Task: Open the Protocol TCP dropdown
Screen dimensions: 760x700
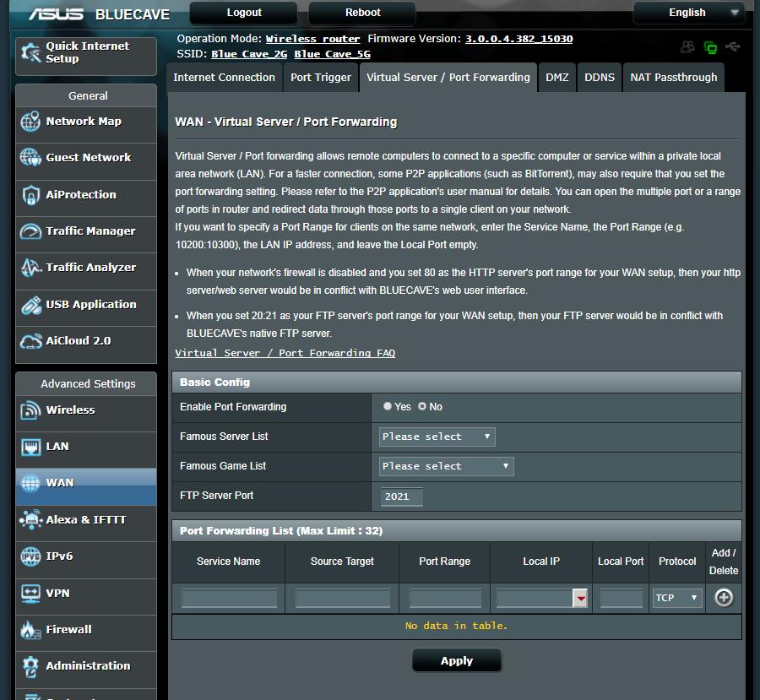Action: 677,598
